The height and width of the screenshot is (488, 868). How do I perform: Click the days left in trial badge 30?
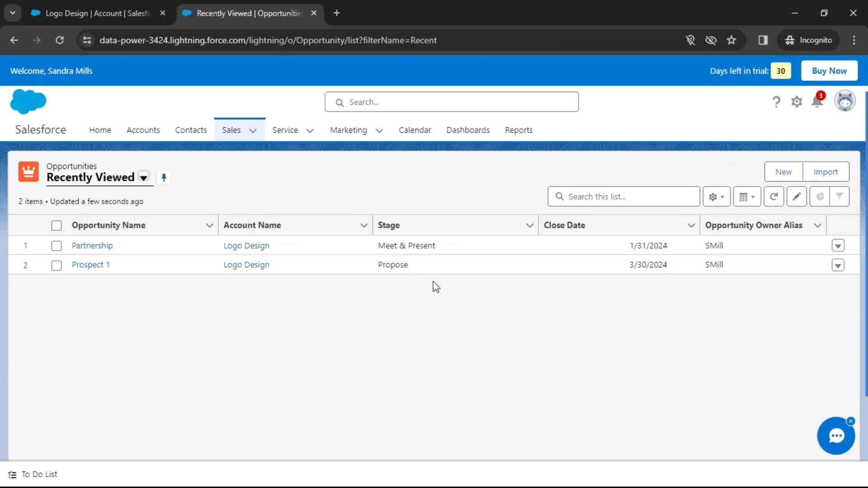781,71
